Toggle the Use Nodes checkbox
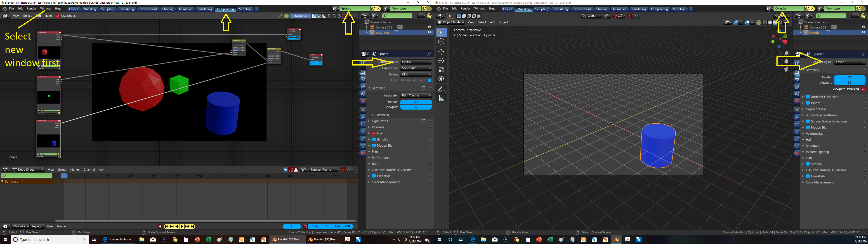This screenshot has width=868, height=244. (x=58, y=16)
